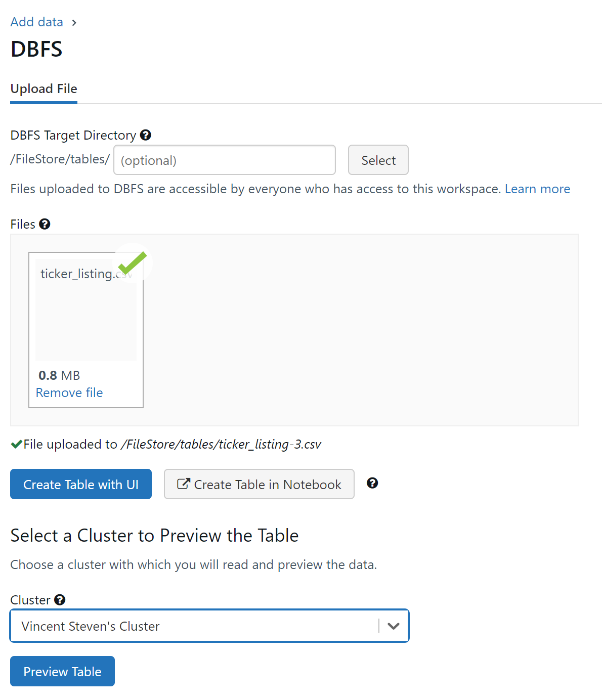Switch to the Upload File tab
602x700 pixels.
[x=44, y=89]
